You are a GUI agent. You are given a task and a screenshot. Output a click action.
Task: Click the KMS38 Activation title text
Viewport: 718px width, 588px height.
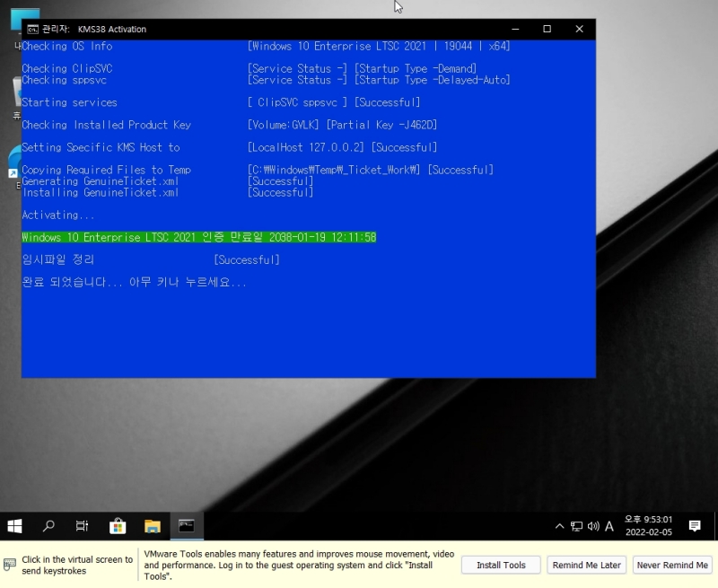pos(112,30)
